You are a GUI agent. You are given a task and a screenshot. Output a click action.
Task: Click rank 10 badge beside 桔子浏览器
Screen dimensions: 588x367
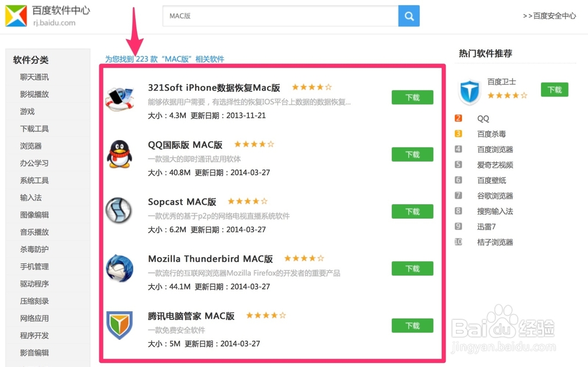coord(458,242)
